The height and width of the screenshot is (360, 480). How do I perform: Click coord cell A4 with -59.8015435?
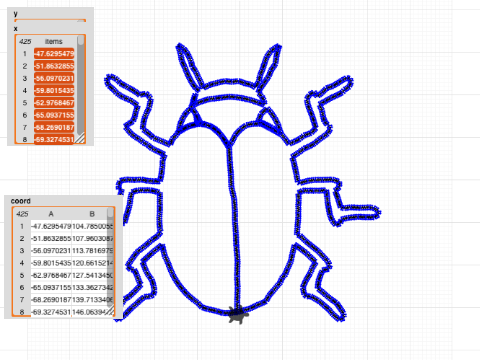[51, 263]
